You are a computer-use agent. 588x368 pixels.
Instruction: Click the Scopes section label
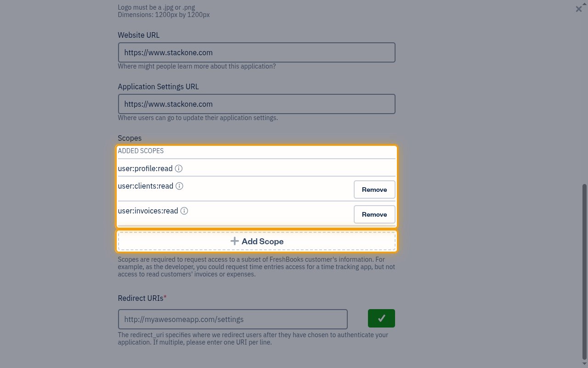(x=130, y=138)
